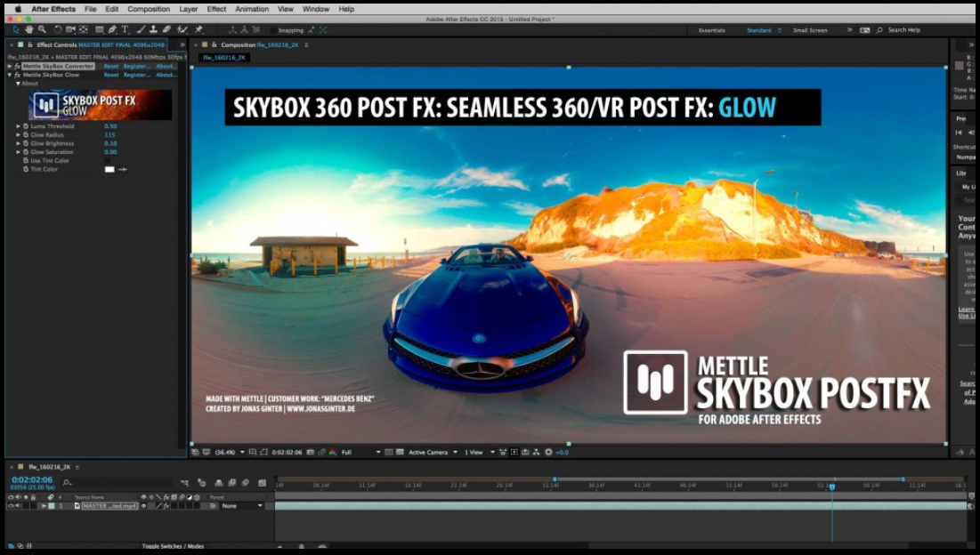Image resolution: width=980 pixels, height=555 pixels.
Task: Click the show channel RGB icon
Action: 333,452
